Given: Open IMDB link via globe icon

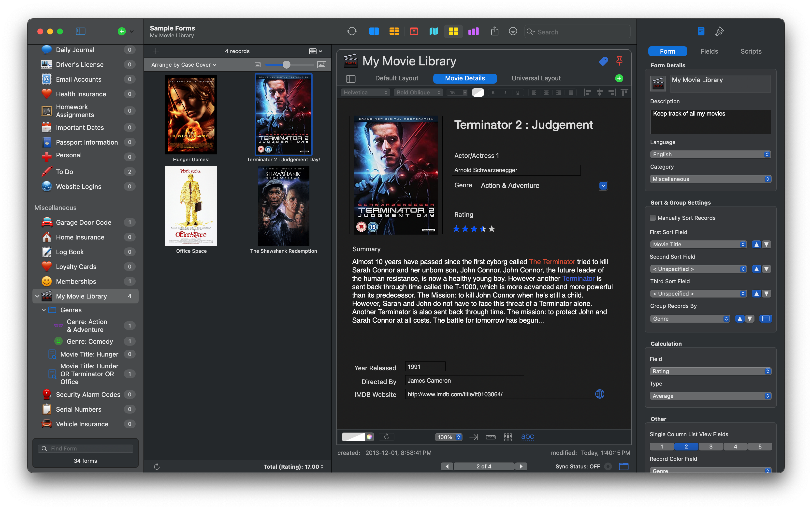Looking at the screenshot, I should click(x=599, y=394).
